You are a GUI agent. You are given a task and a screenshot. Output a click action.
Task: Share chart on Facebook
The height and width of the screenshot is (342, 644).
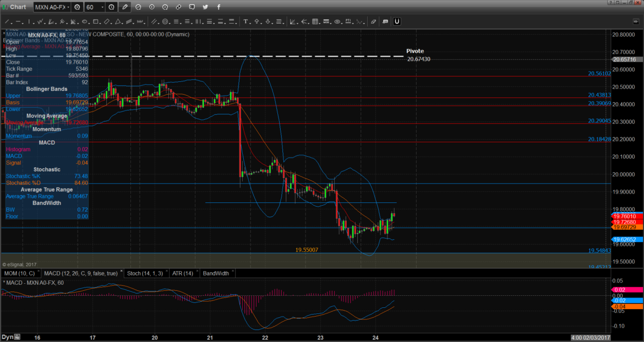click(x=218, y=7)
